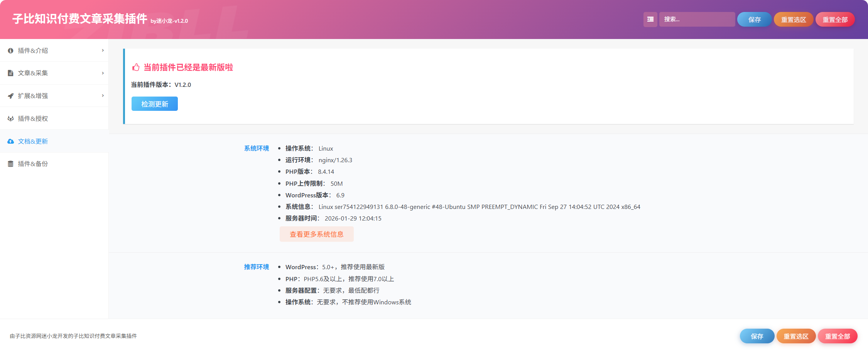Click the rocket icon beside 扩展&增强
Screen dimensions: 868x353
click(10, 96)
